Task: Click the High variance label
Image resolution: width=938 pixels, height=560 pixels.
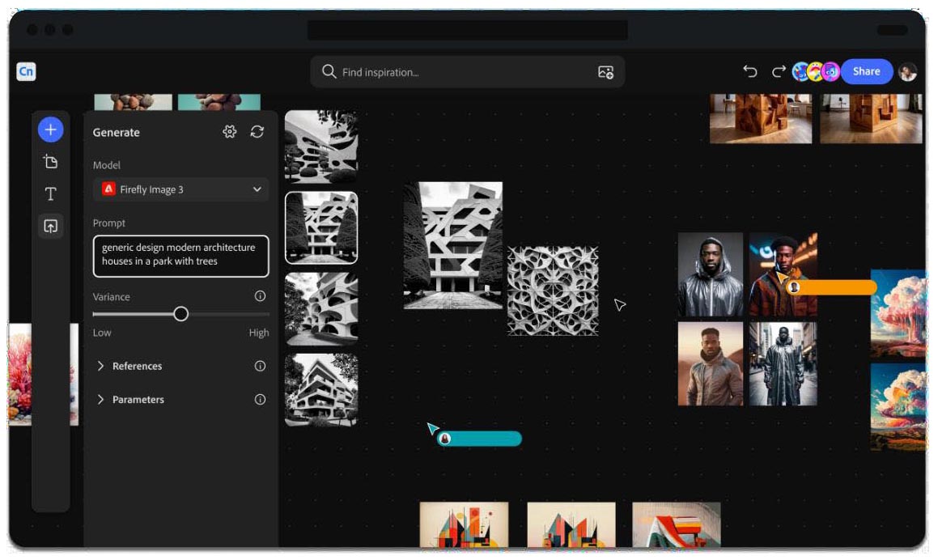Action: click(259, 333)
